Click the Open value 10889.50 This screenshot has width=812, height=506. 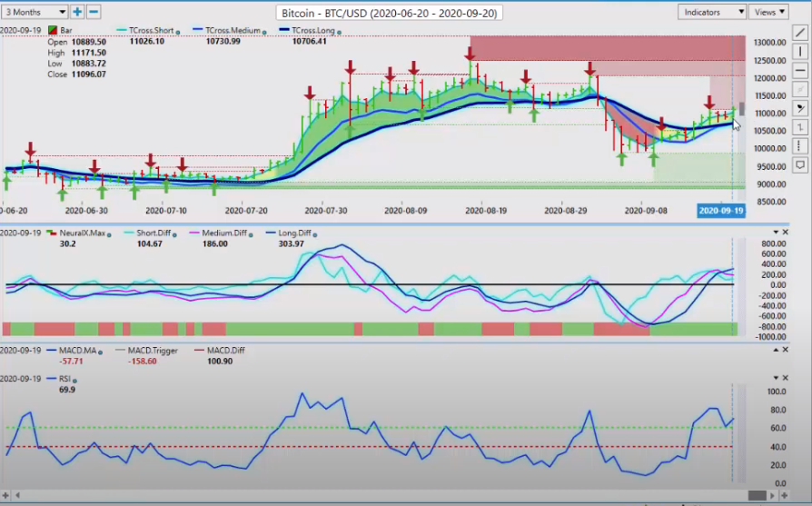click(x=89, y=42)
